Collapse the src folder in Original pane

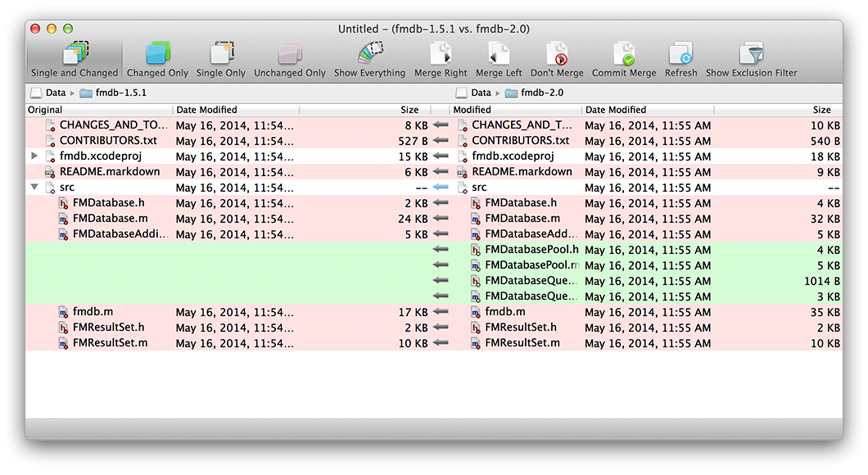tap(34, 188)
